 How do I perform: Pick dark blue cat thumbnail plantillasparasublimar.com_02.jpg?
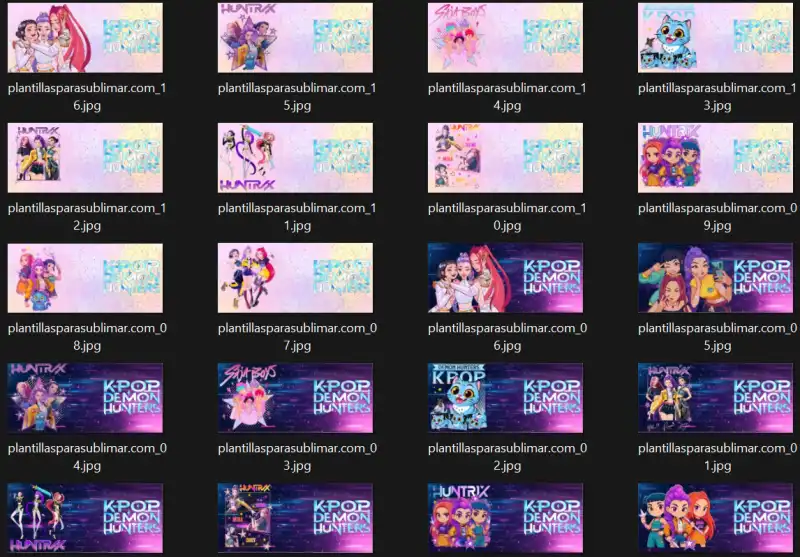[x=505, y=398]
